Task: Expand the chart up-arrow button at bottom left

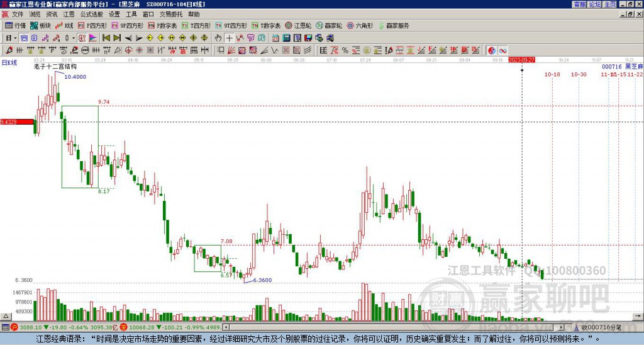Action: [6, 316]
